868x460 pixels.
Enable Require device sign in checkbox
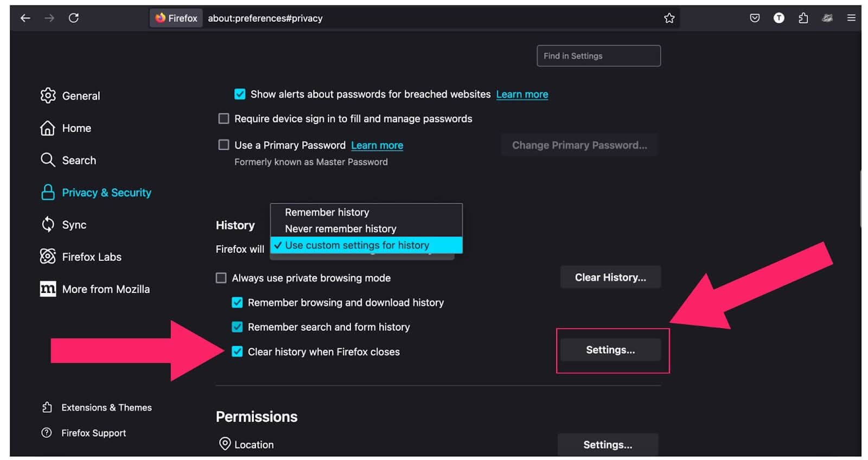[224, 118]
